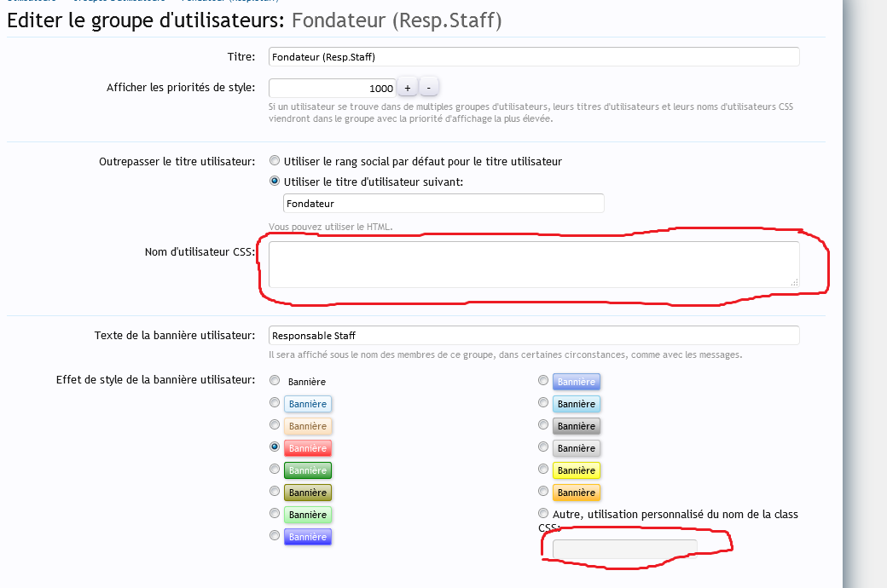Click the resize handle of CSS textarea
887x588 pixels.
[x=794, y=282]
